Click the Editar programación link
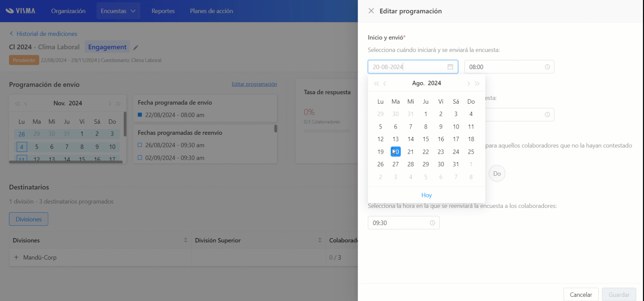 click(x=254, y=84)
